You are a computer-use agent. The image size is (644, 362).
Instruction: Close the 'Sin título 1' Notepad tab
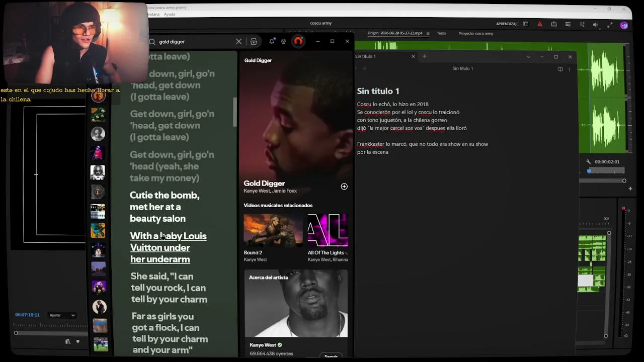413,56
